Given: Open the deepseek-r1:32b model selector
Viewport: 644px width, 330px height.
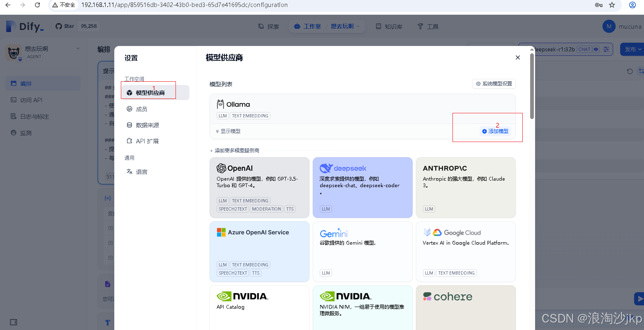Looking at the screenshot, I should [566, 49].
